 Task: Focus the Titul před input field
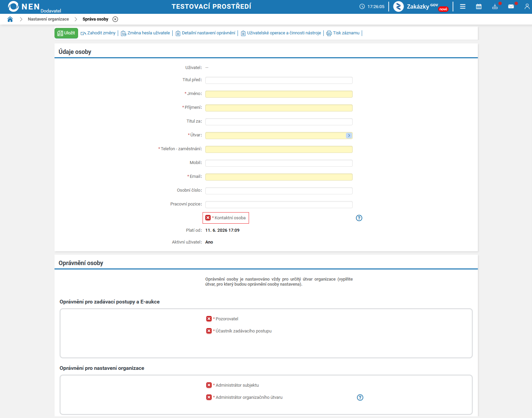[279, 80]
